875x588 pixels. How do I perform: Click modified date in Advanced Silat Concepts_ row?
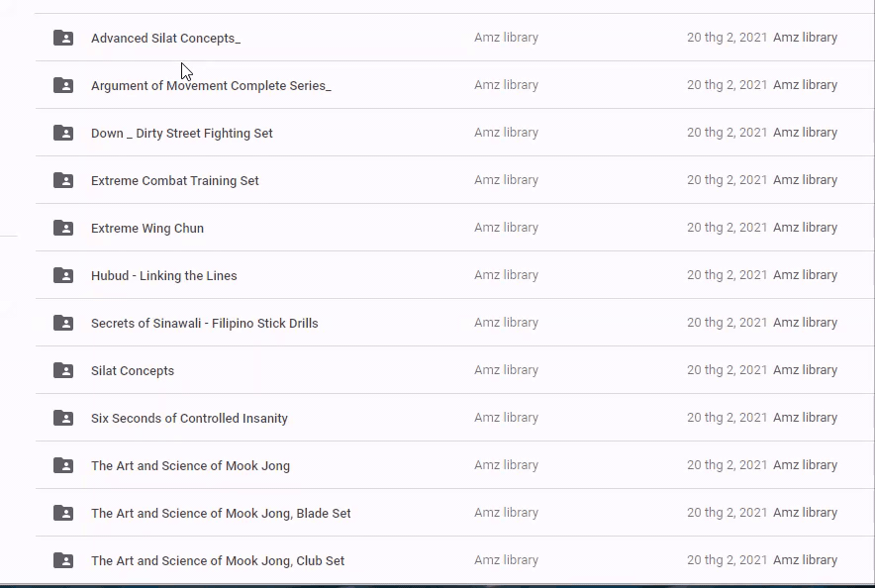pos(727,38)
